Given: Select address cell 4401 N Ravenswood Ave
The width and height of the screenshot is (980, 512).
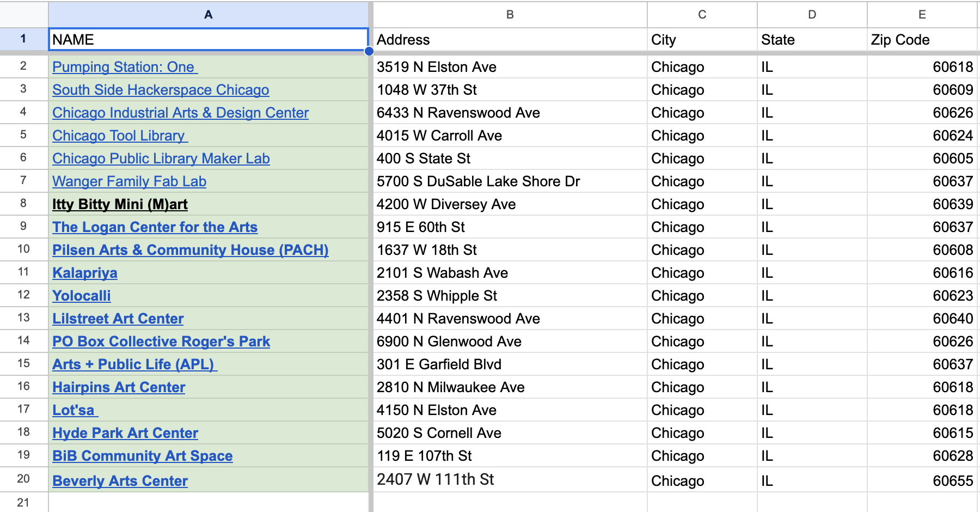Looking at the screenshot, I should [x=510, y=319].
